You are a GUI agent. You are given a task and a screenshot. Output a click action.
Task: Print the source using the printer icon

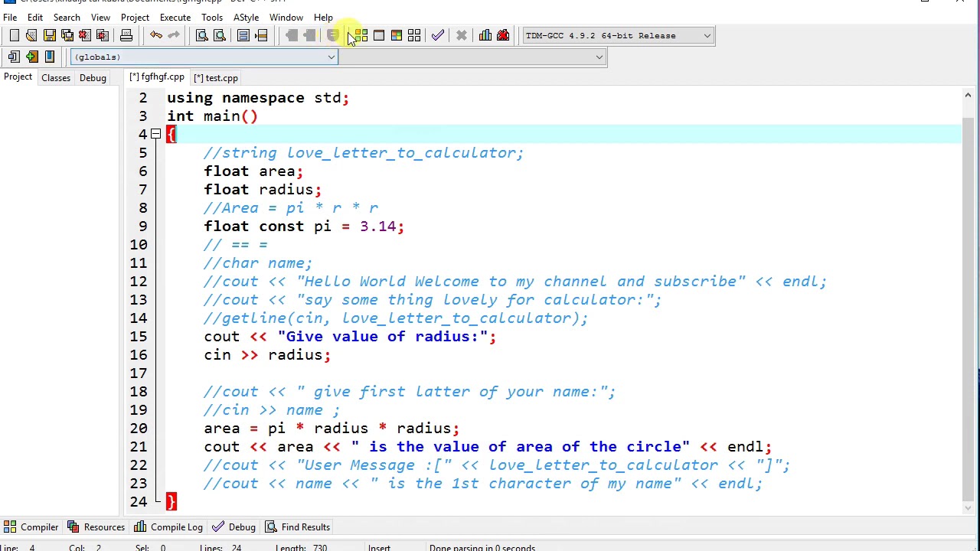click(x=126, y=35)
